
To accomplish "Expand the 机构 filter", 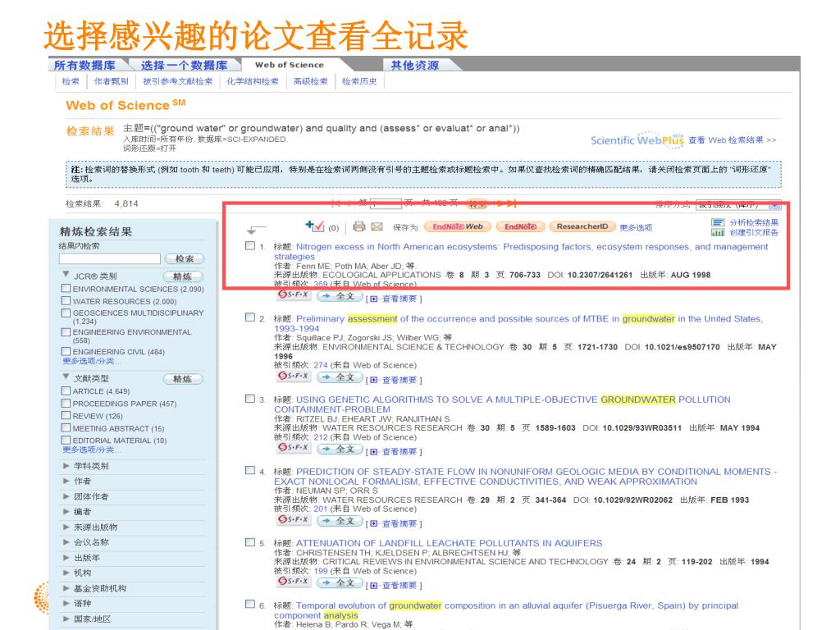I will [x=66, y=573].
